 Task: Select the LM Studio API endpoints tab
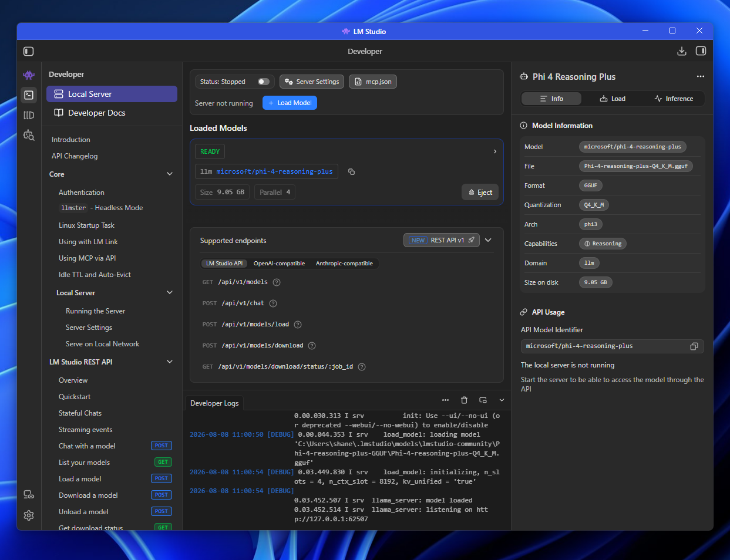(x=224, y=264)
